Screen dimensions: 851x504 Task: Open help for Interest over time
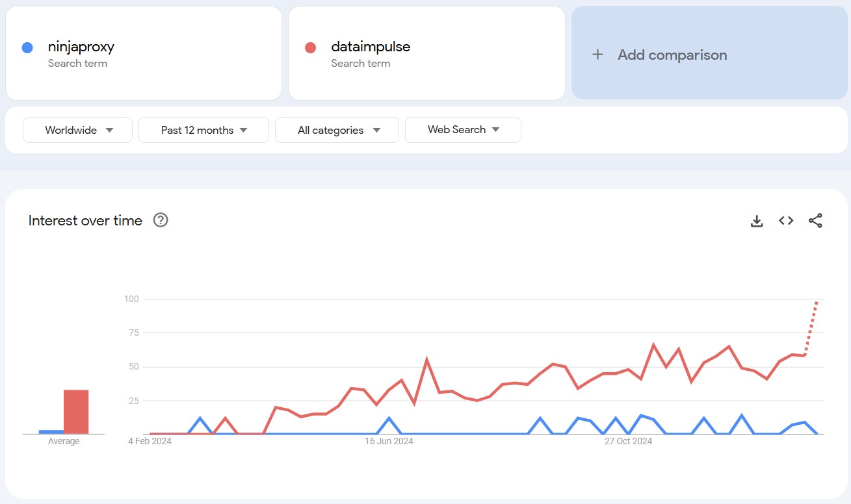click(x=161, y=220)
